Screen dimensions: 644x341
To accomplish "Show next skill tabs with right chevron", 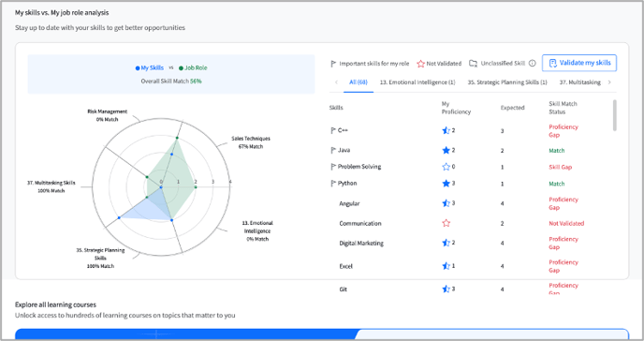I will pos(609,82).
